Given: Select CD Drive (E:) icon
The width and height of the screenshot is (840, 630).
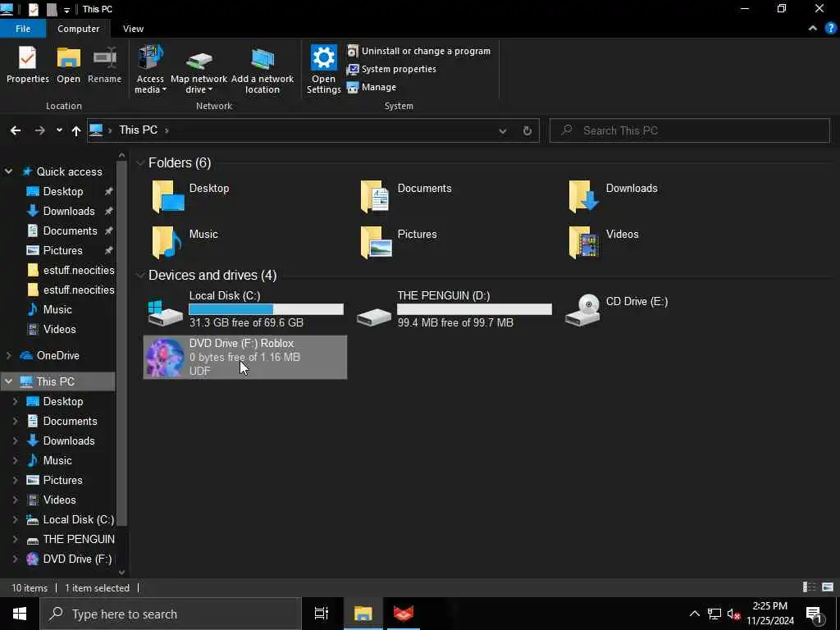Looking at the screenshot, I should click(583, 309).
